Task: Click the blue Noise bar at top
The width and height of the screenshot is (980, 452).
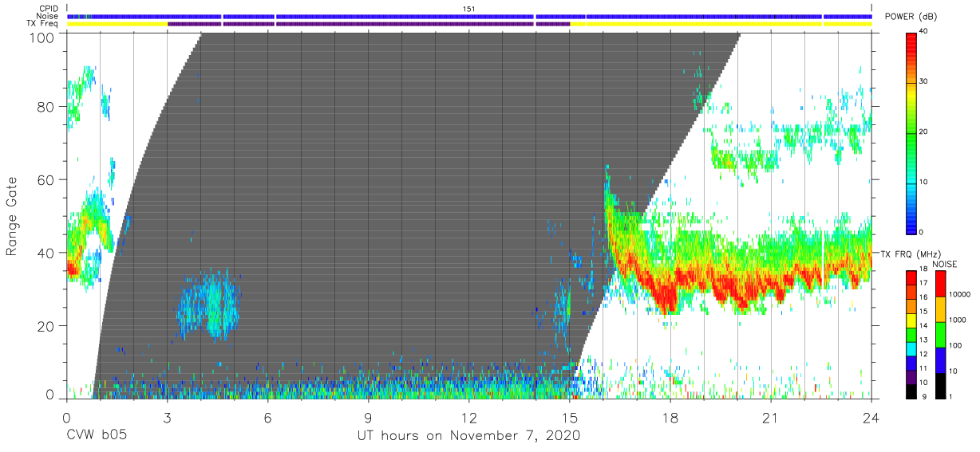Action: point(469,16)
